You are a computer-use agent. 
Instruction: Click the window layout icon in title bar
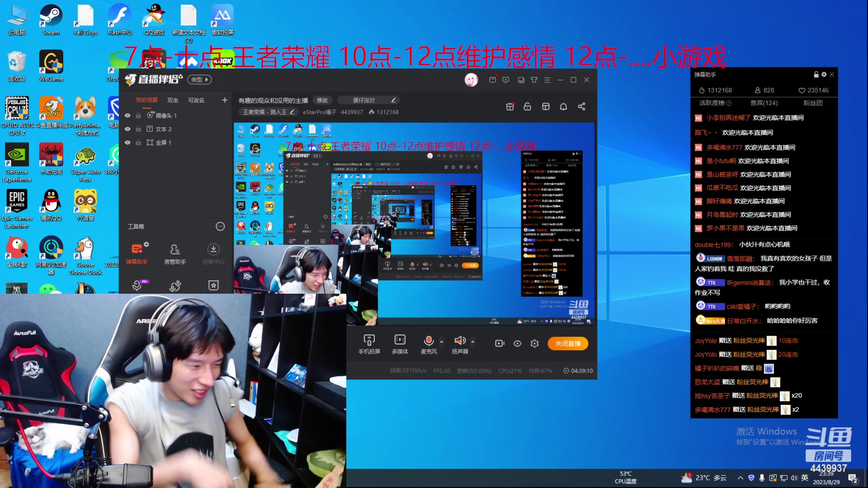click(521, 80)
